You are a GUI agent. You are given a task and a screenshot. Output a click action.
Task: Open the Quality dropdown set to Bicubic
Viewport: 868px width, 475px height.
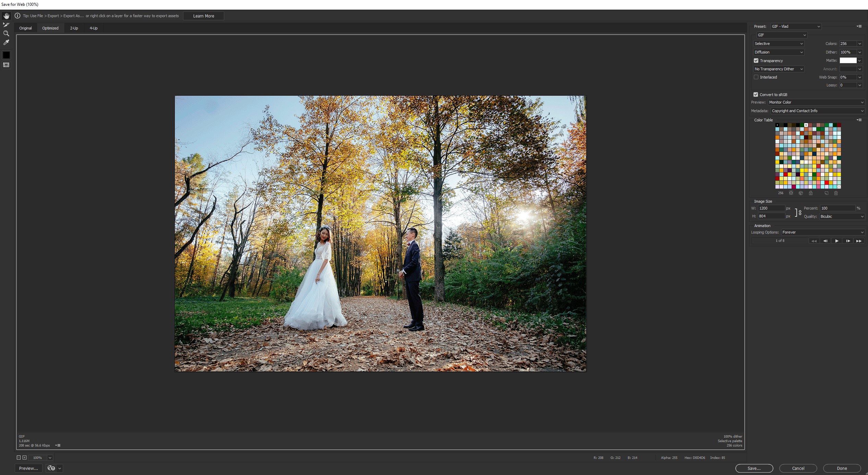click(842, 216)
